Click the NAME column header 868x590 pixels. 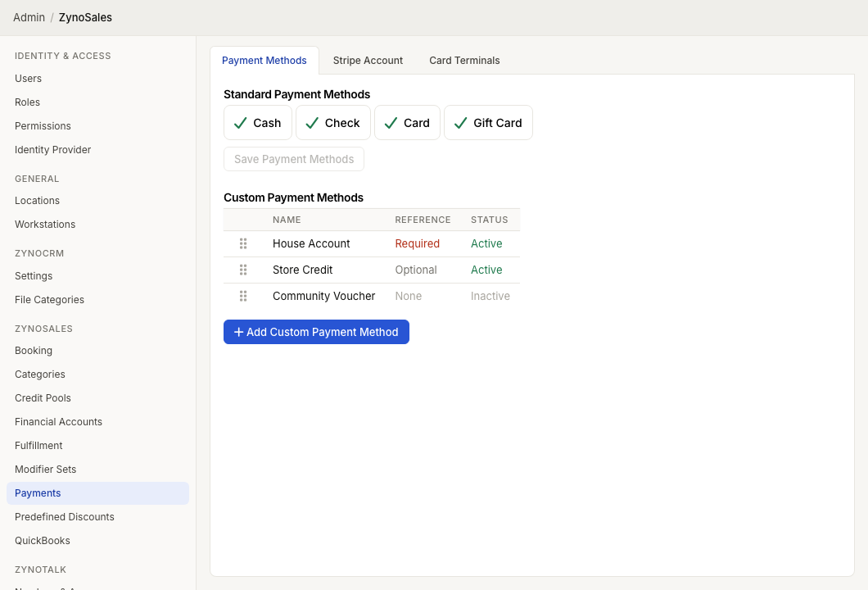(x=287, y=220)
